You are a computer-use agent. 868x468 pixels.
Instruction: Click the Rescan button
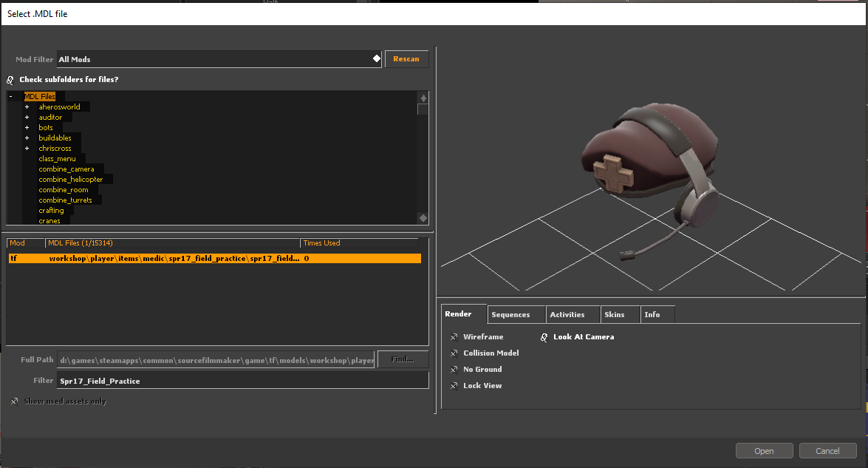[406, 59]
